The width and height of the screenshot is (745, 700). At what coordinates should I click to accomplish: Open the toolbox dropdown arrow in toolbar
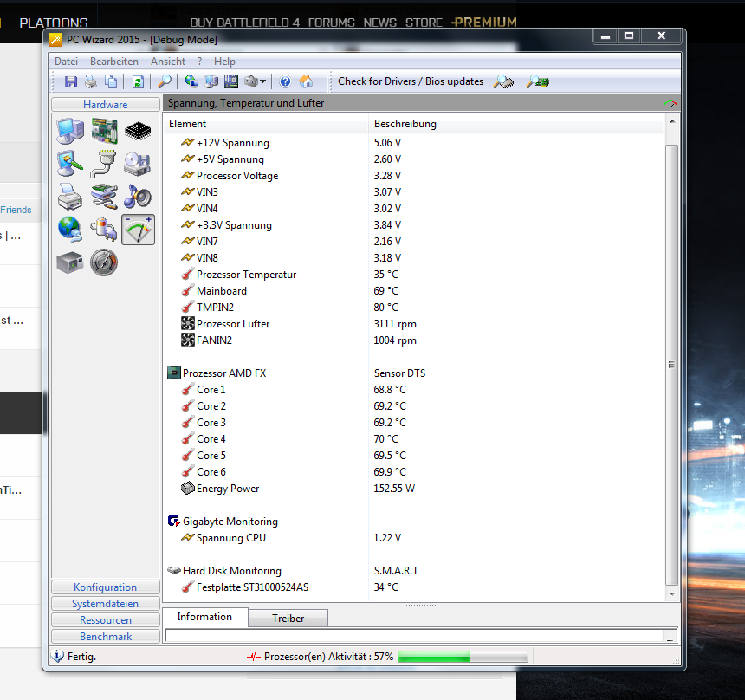point(262,81)
